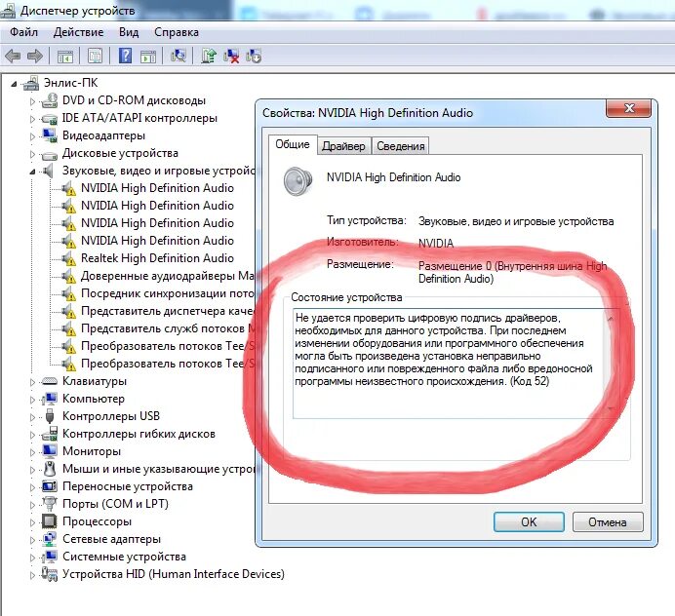Collapse Звуковые, видео и игровые устройства node
675x616 pixels.
(x=32, y=172)
